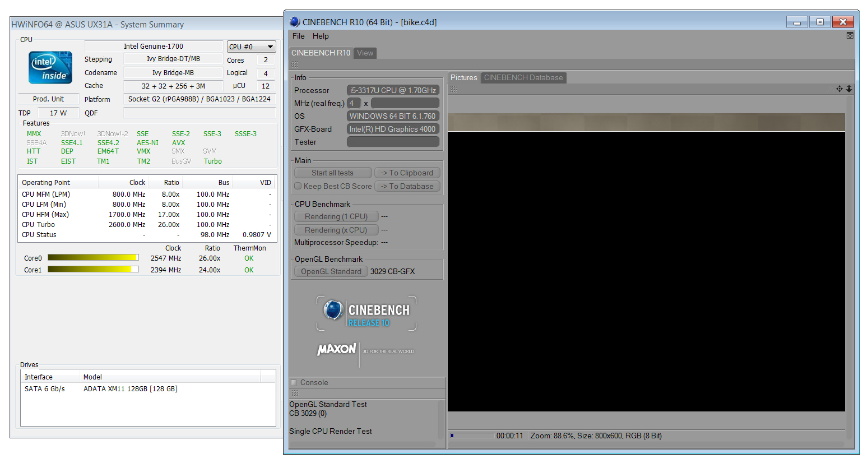Image resolution: width=868 pixels, height=463 pixels.
Task: Click the Codename field showing Ivy Bridge-MB
Action: [173, 72]
